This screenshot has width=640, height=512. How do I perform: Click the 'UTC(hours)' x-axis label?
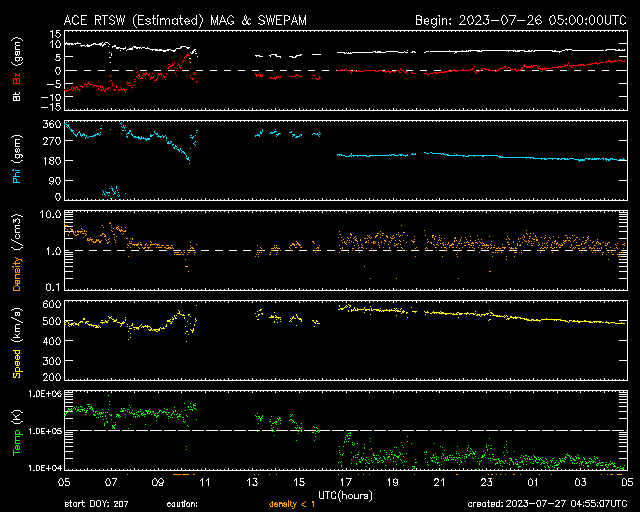(x=345, y=496)
